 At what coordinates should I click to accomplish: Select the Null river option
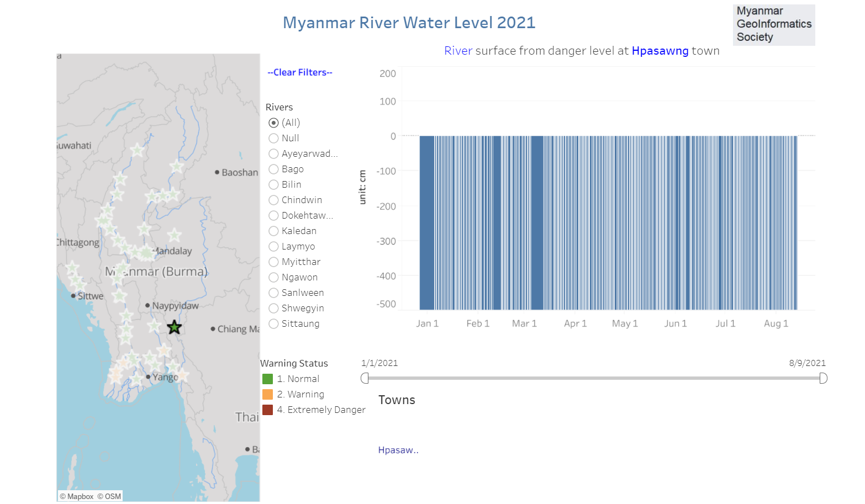(273, 138)
